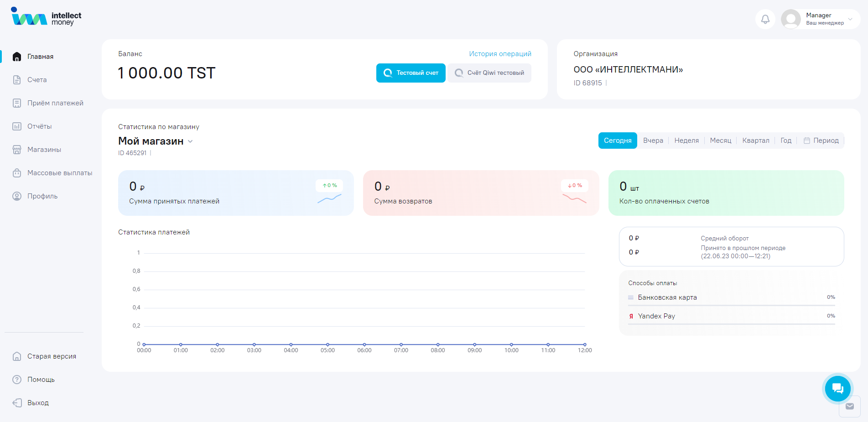
Task: Open the live chat bubble icon
Action: tap(837, 388)
